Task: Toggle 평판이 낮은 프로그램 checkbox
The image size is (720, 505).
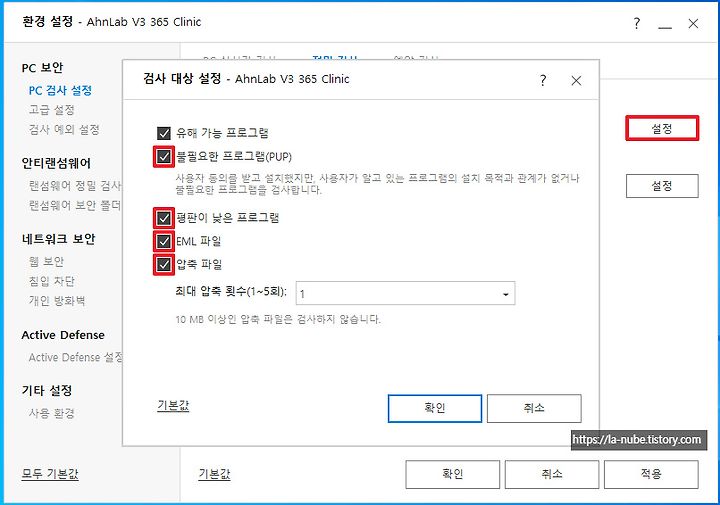Action: click(164, 218)
